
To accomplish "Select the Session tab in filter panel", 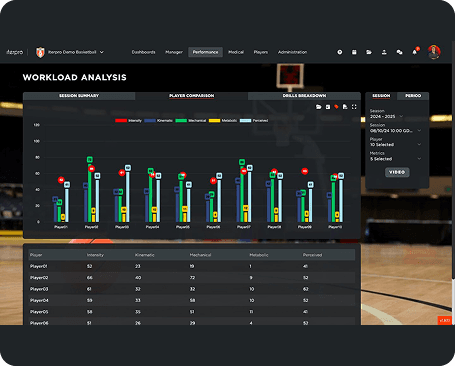I will click(x=381, y=96).
